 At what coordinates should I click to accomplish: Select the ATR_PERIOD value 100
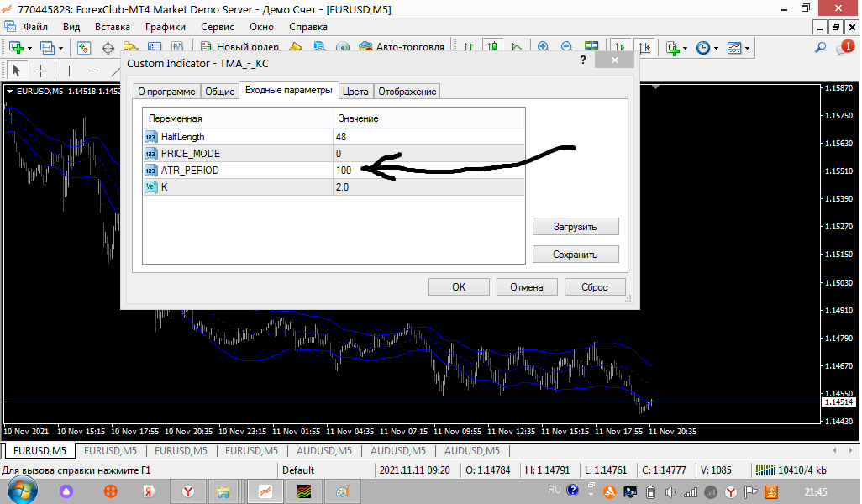click(x=344, y=171)
